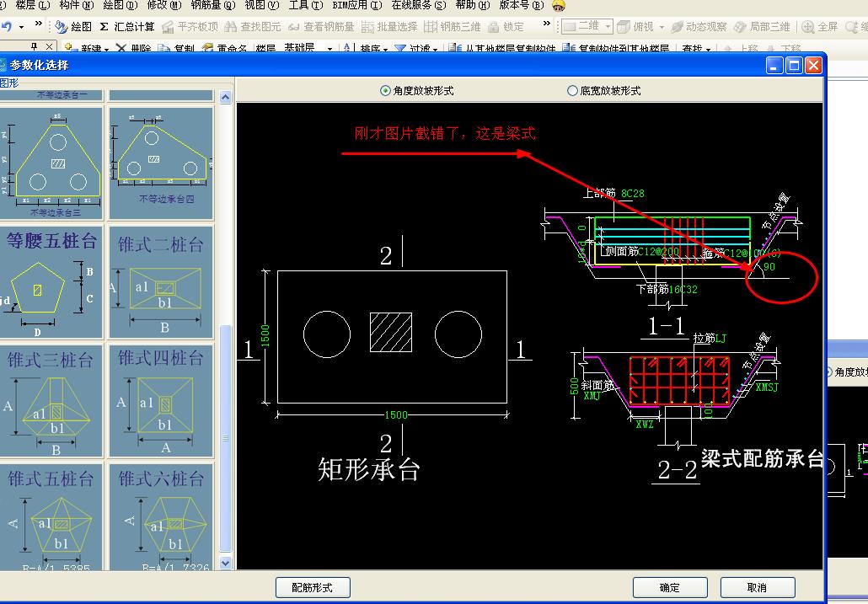Expand toolbar overflow chevron after 锁定
This screenshot has height=604, width=868.
(546, 24)
